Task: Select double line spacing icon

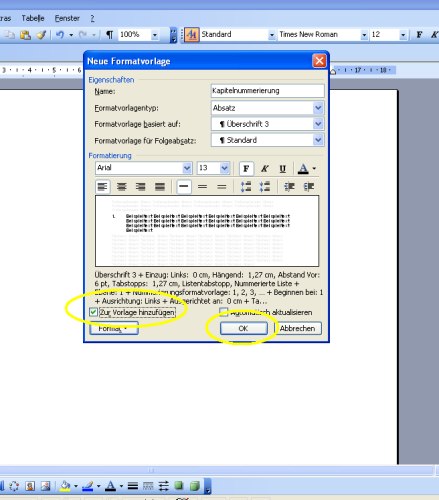Action: point(222,187)
